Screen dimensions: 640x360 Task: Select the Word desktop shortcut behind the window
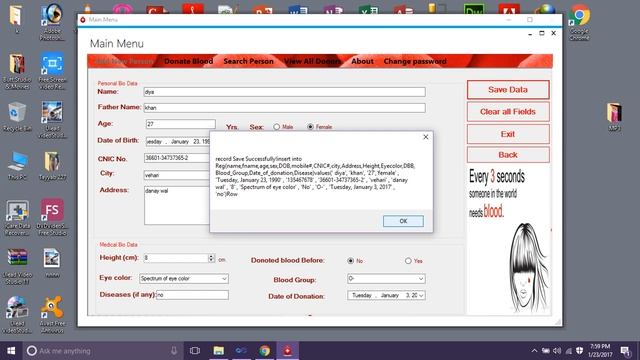298,9
